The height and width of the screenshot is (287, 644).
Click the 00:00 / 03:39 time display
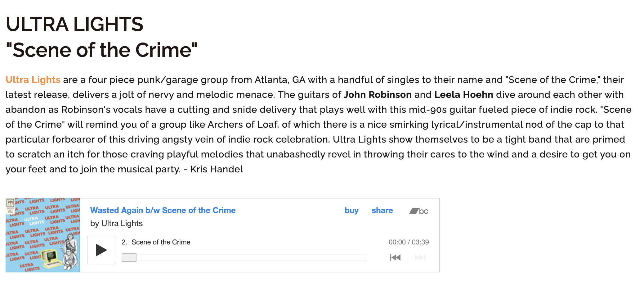409,242
